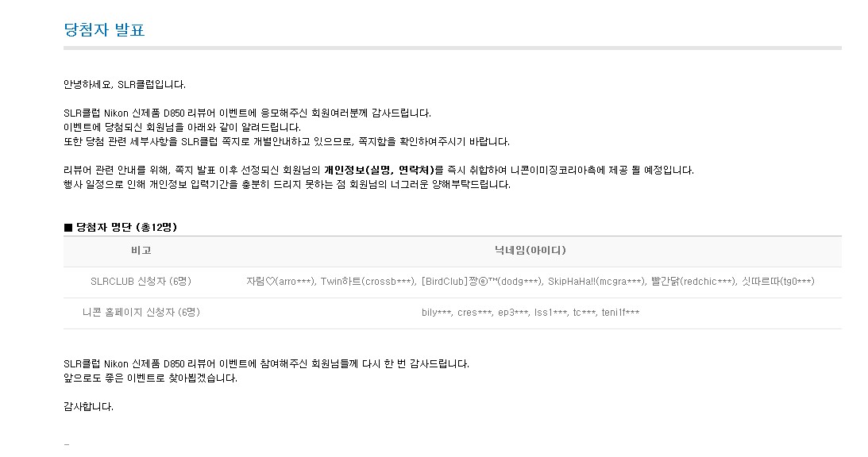Click the ■ 당첨자 명단 (총12명) heading
868x457 pixels.
121,228
